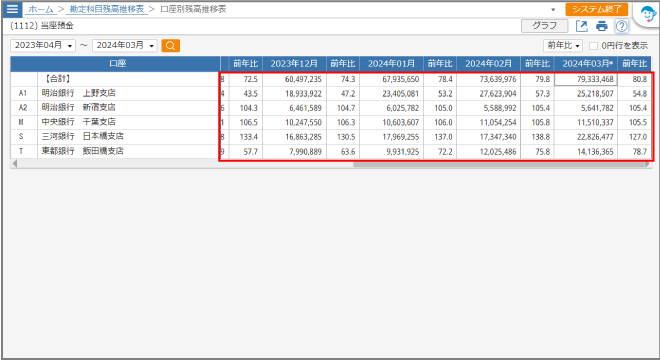Click ratio cell 133.4
Image resolution: width=660 pixels, height=360 pixels.
click(246, 137)
